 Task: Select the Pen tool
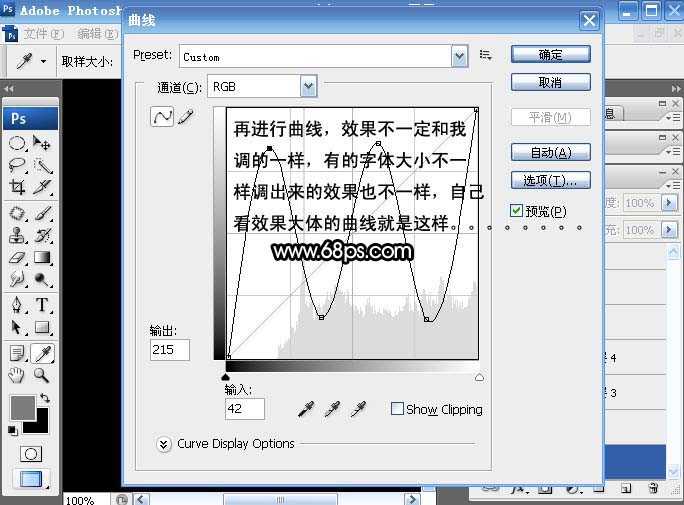pyautogui.click(x=17, y=305)
